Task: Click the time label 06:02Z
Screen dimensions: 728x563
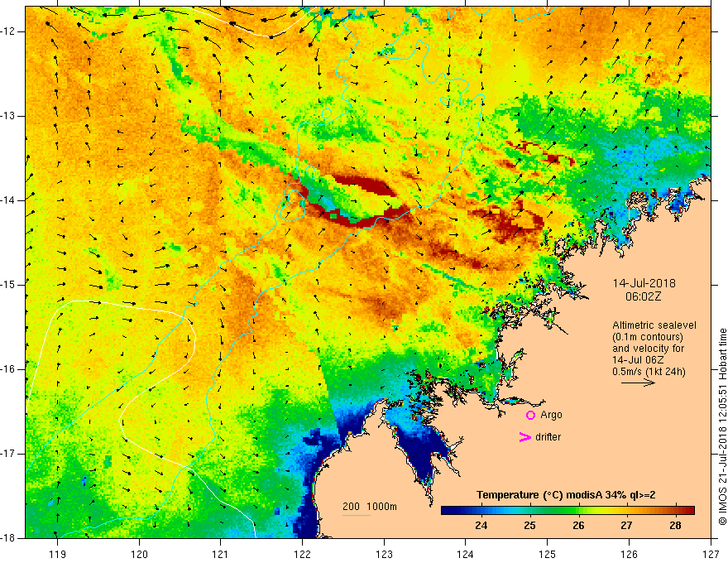Action: [643, 296]
